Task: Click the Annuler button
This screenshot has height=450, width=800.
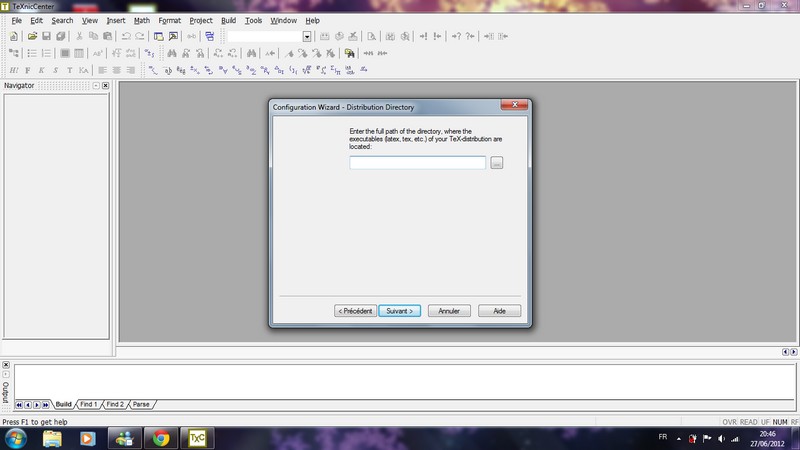Action: coord(449,311)
